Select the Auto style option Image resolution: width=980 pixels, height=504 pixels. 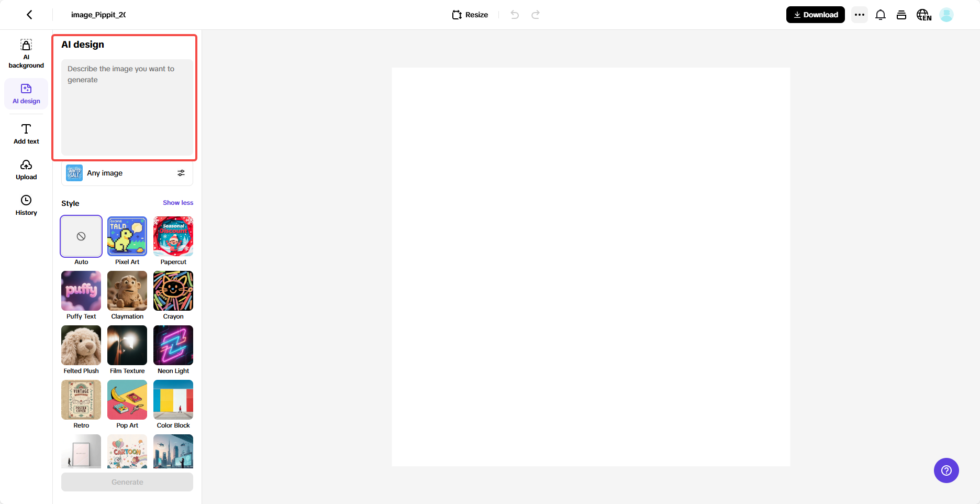tap(81, 236)
